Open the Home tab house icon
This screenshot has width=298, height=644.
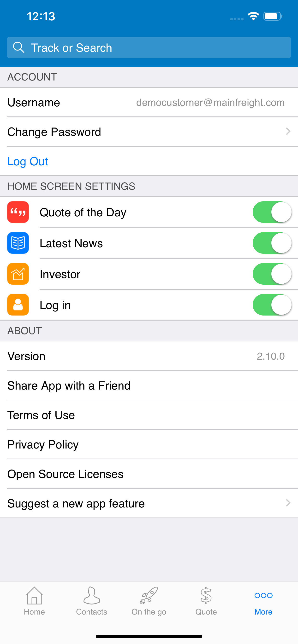[x=34, y=596]
